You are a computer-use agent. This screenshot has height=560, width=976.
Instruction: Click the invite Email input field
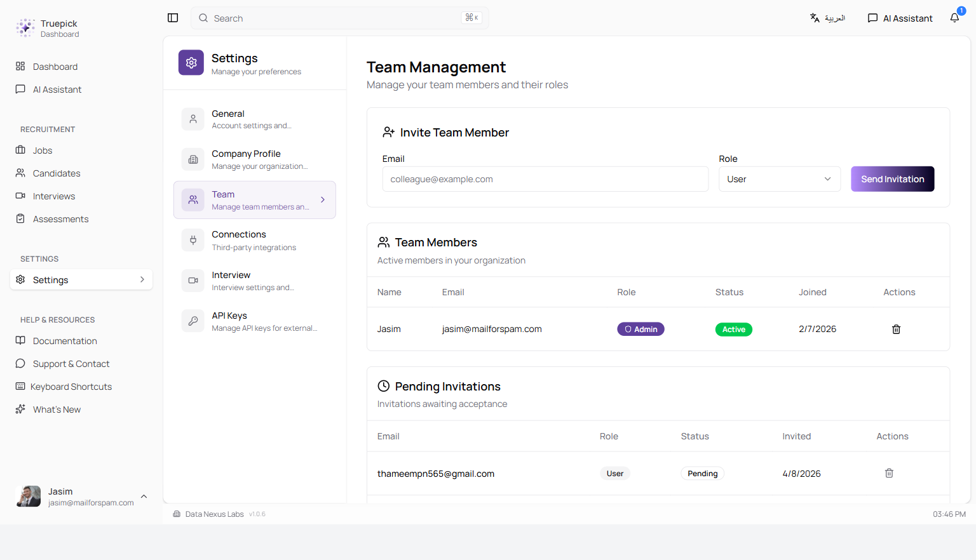pyautogui.click(x=545, y=179)
